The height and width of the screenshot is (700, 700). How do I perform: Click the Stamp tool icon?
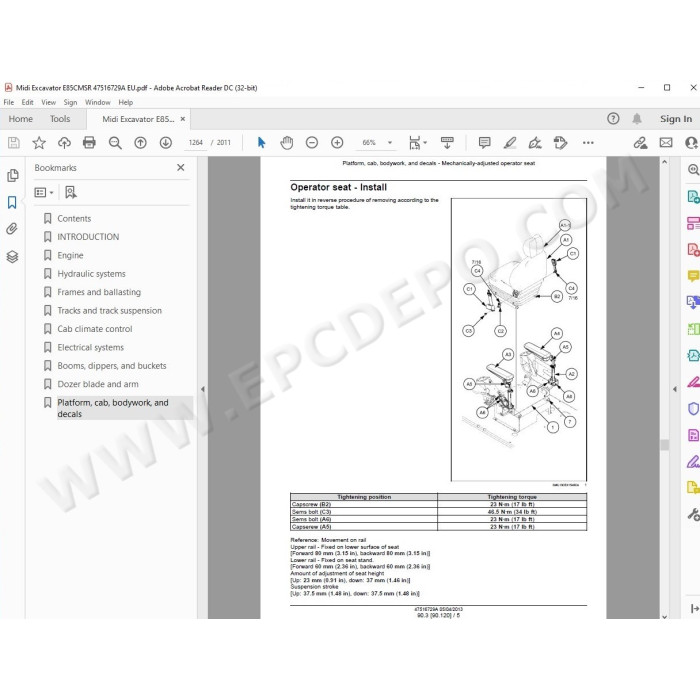point(560,143)
